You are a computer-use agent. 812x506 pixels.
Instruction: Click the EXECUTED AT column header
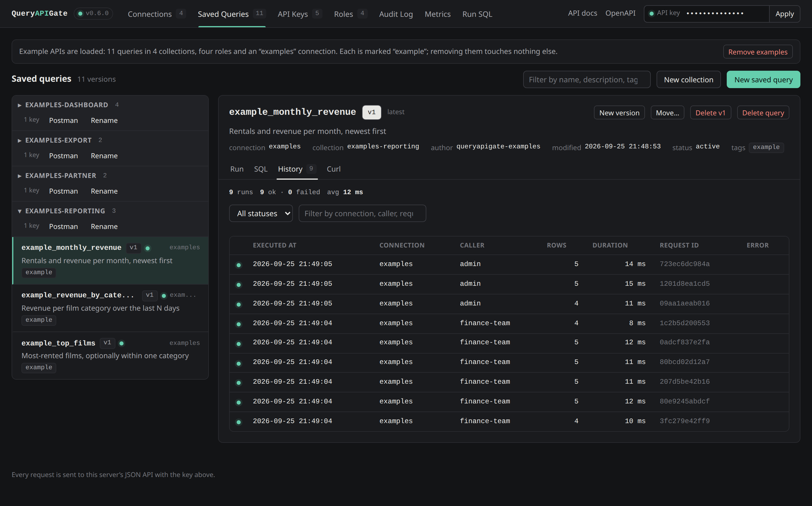click(x=275, y=245)
